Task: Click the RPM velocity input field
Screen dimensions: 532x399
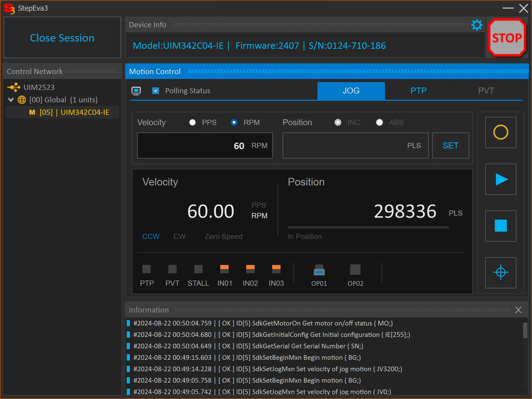Action: [205, 145]
